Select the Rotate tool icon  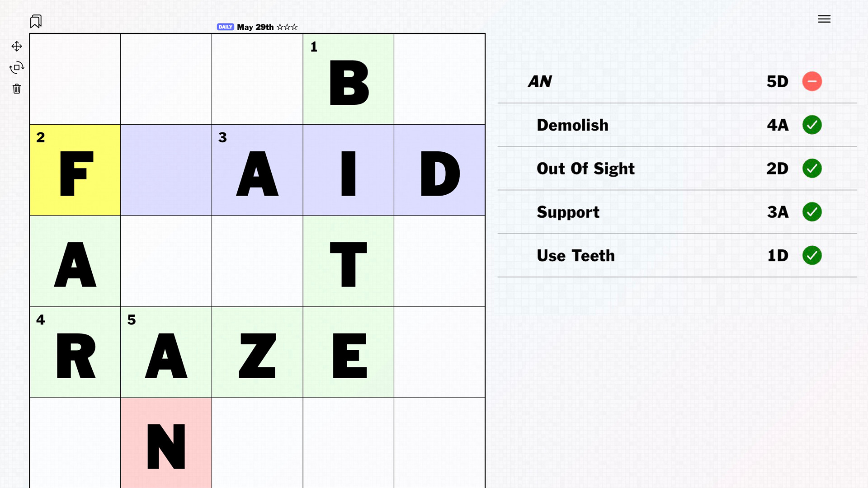click(x=17, y=67)
